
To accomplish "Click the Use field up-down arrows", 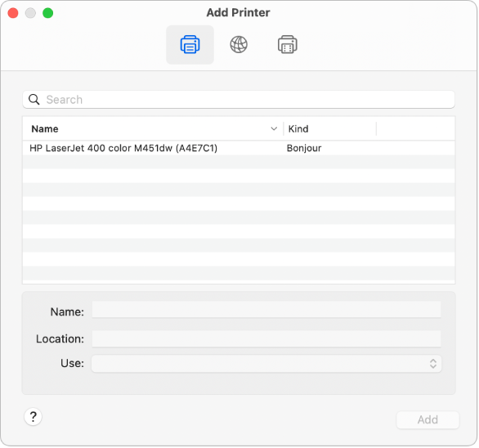I will point(433,363).
